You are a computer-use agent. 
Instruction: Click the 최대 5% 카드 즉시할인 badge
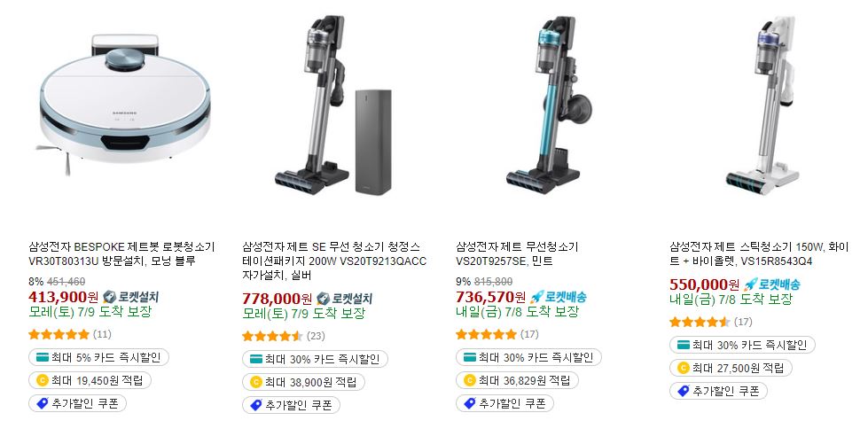click(x=98, y=358)
